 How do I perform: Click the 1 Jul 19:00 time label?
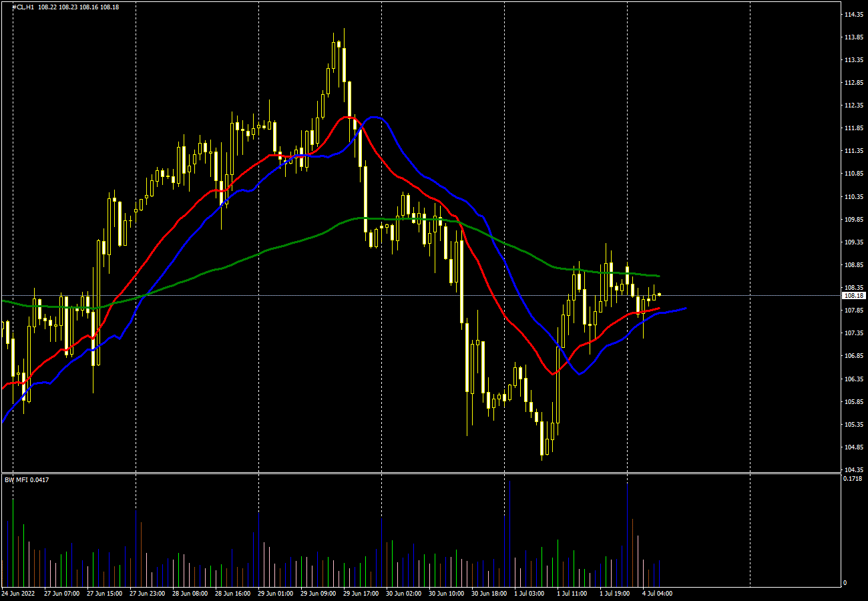coord(616,593)
